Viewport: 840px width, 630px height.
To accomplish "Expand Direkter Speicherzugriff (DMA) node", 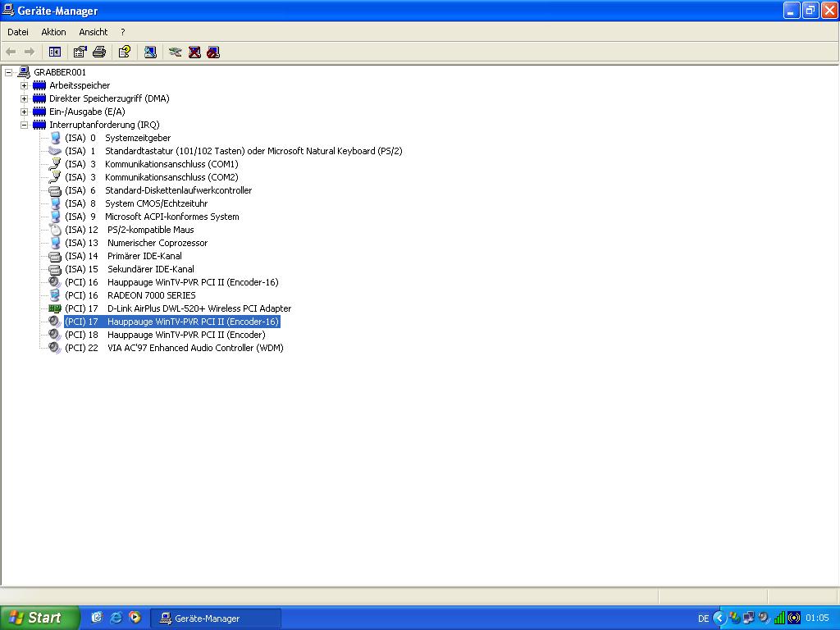I will 24,98.
